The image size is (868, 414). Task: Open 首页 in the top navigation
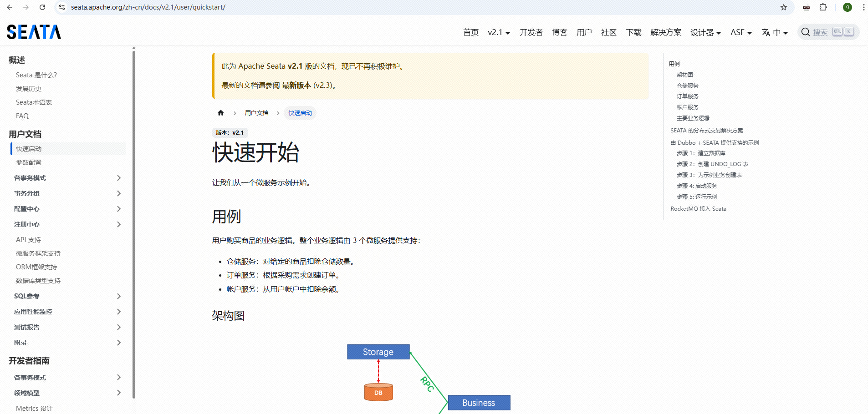471,32
